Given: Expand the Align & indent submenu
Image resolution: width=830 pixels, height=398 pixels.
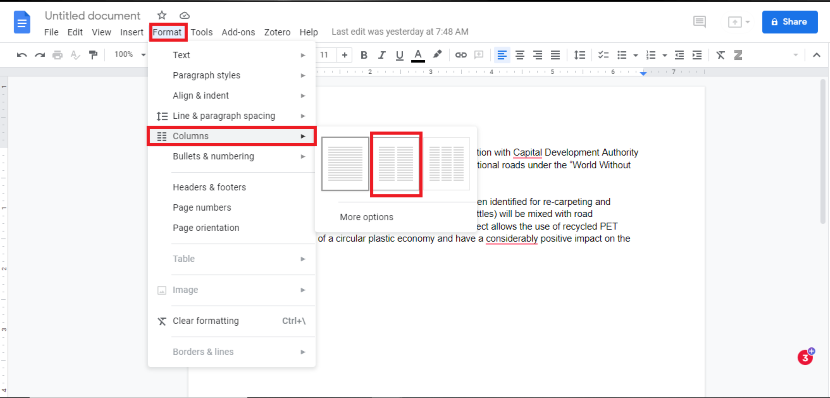Looking at the screenshot, I should [232, 96].
